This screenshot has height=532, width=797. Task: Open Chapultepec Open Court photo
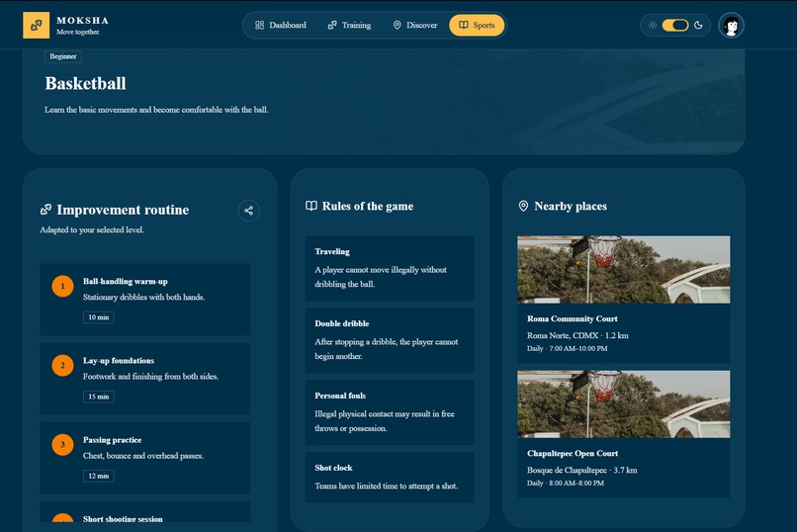click(624, 404)
